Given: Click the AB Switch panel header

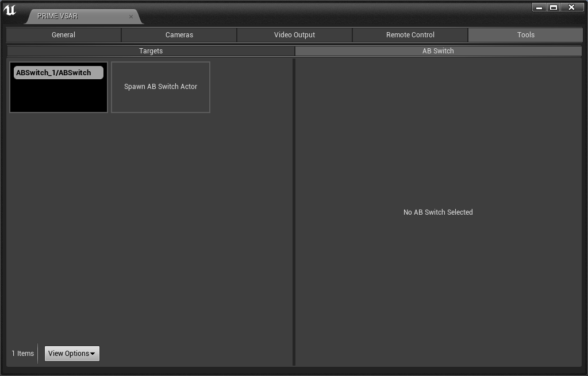Looking at the screenshot, I should [438, 51].
